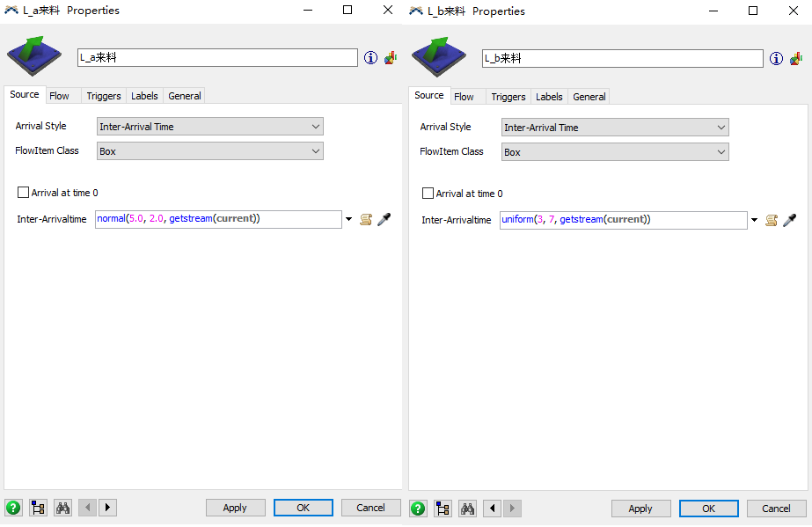Pick the sampler eyedropper in L_a来料 window

click(x=384, y=219)
